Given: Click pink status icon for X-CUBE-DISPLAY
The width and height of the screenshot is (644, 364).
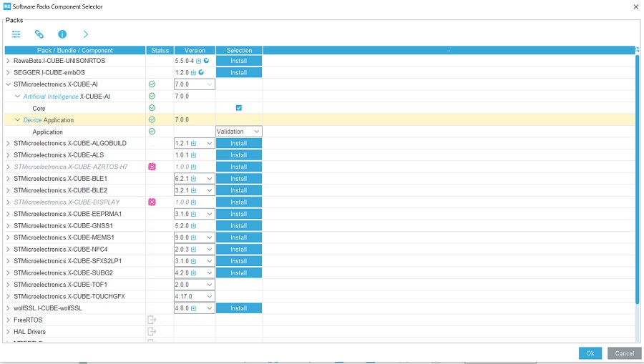Looking at the screenshot, I should click(x=152, y=202).
